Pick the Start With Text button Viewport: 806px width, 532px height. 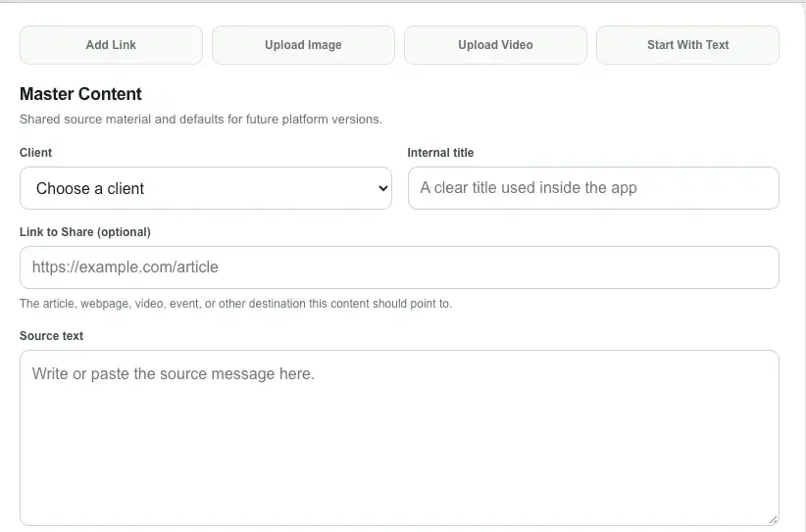tap(687, 45)
